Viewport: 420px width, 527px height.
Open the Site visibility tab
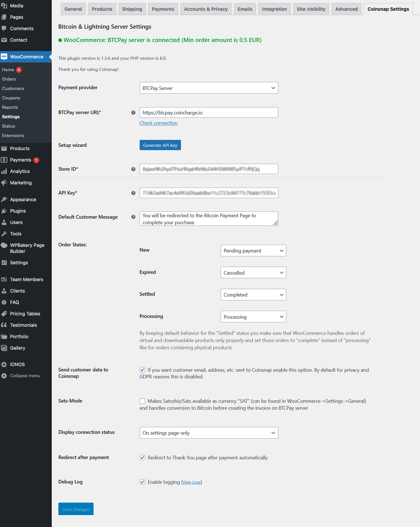tap(311, 9)
